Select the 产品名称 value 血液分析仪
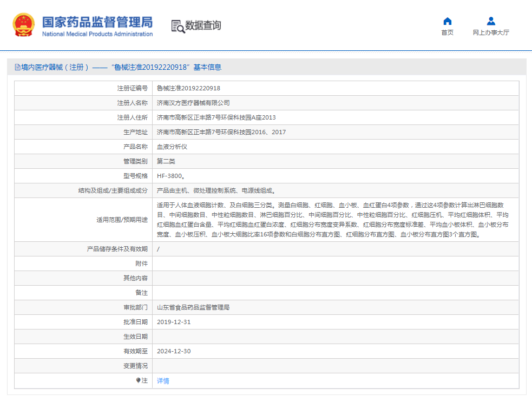532x402 pixels. pos(172,146)
